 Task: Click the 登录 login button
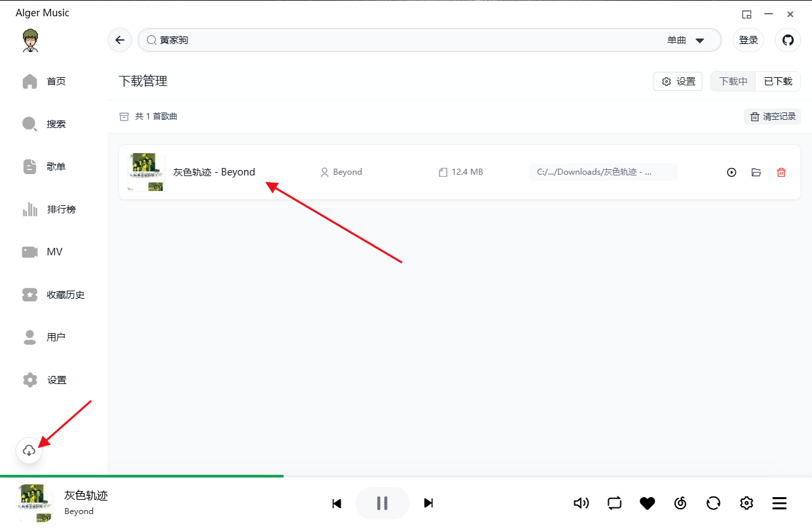748,41
